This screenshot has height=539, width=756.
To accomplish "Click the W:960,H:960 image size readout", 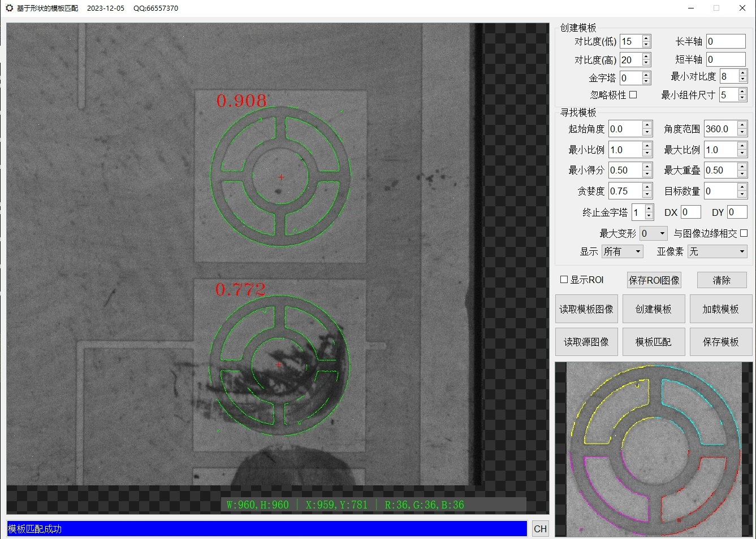I will pos(258,505).
